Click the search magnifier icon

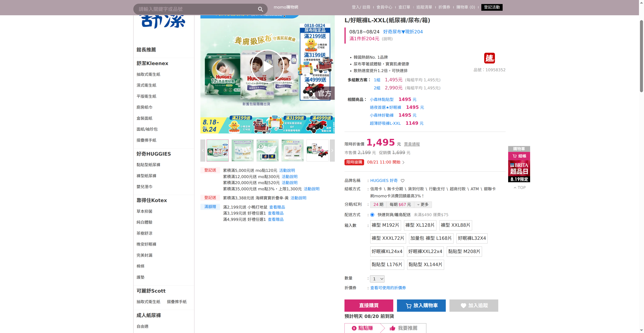[260, 9]
